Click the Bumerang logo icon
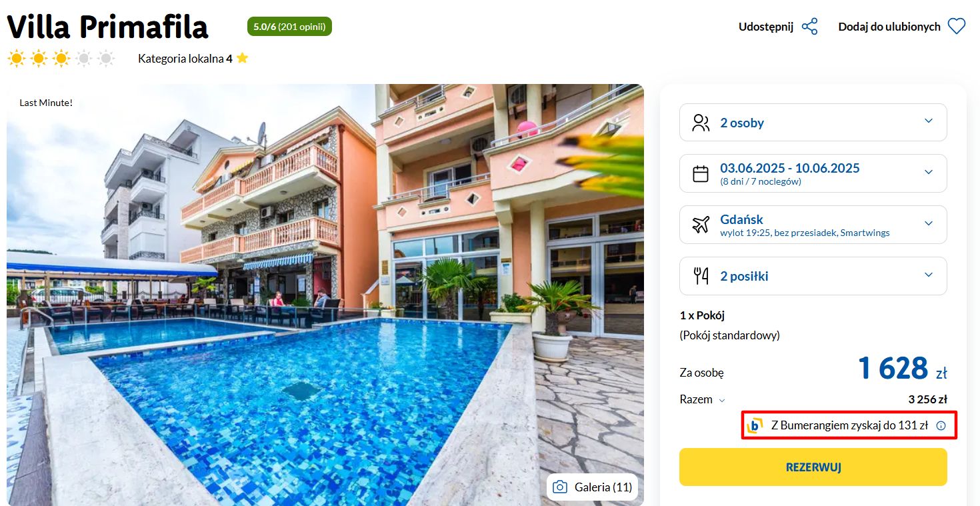Image resolution: width=980 pixels, height=506 pixels. coord(755,425)
